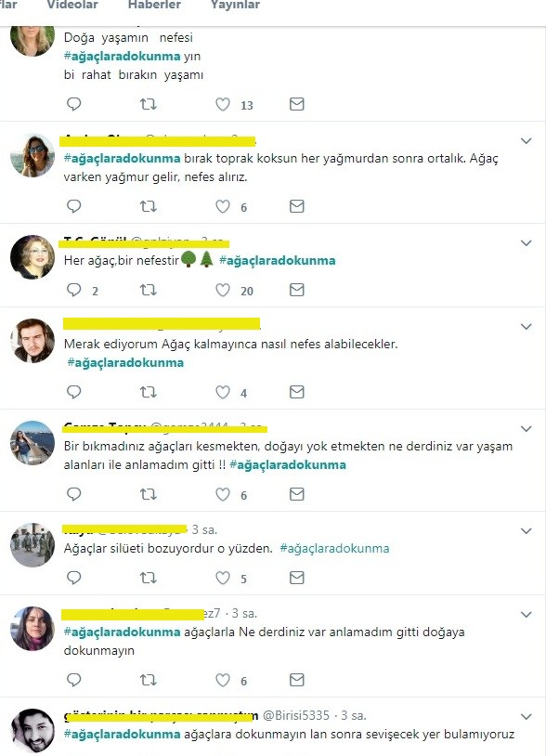Expand options for the @Birisi5335 tweet

pos(526,716)
